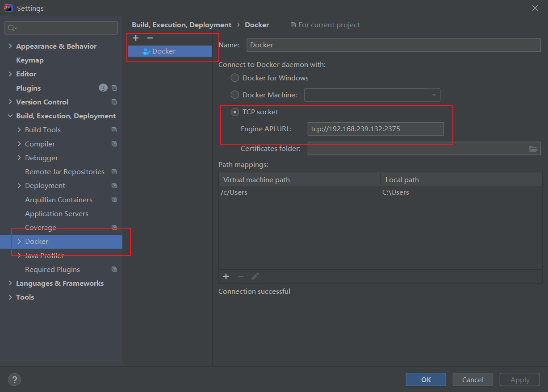Click search magnifier icon in settings search
The height and width of the screenshot is (392, 548).
click(x=12, y=28)
